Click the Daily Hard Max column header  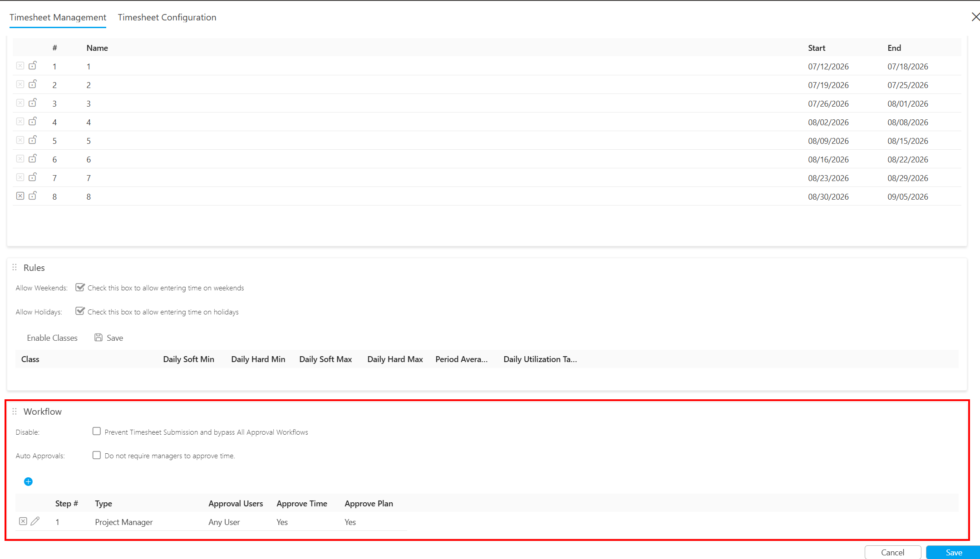(x=395, y=359)
